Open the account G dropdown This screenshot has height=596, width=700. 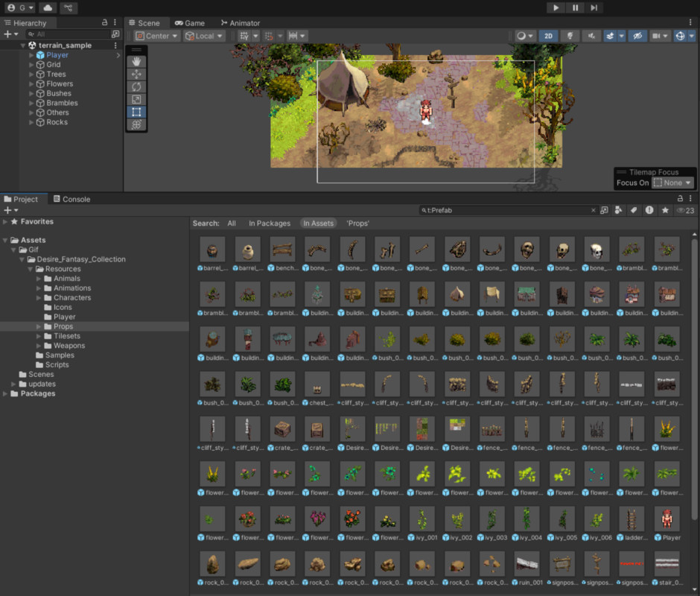click(21, 7)
